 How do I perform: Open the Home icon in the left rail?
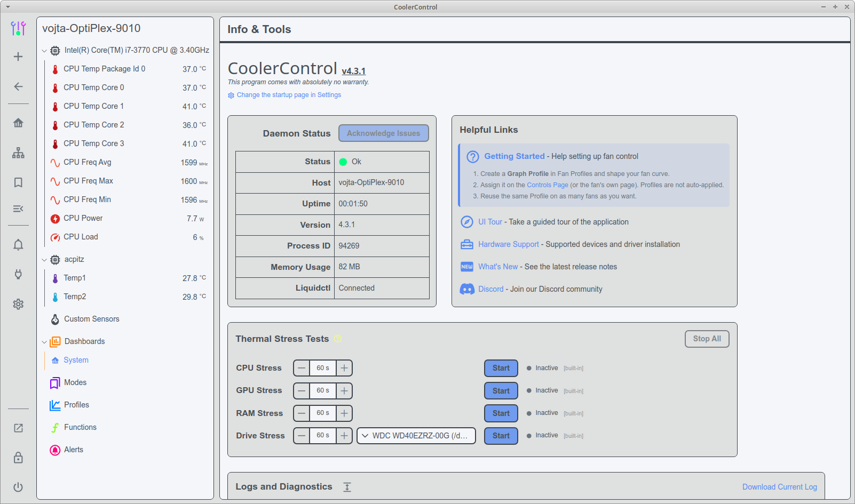tap(18, 123)
